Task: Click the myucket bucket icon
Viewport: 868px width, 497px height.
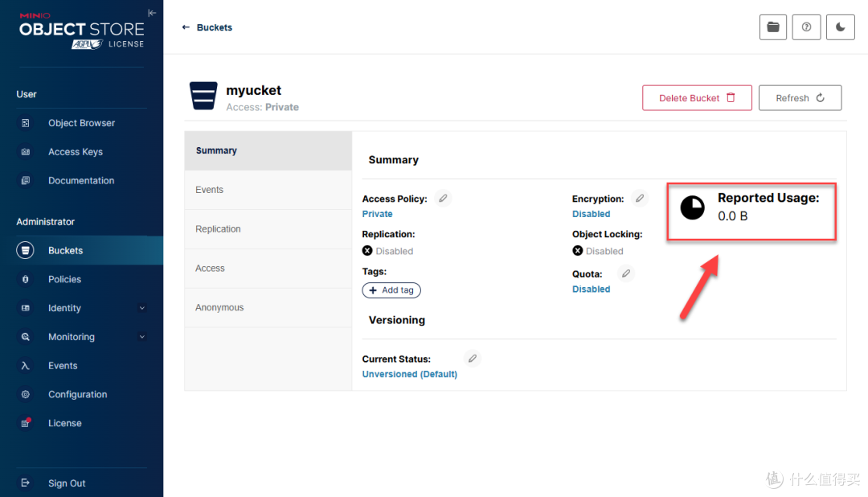Action: 203,96
